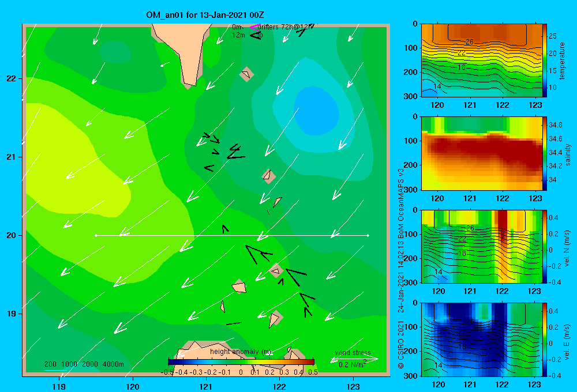Click the '14' isotherm label in the temperature panel
The height and width of the screenshot is (392, 577).
[x=437, y=86]
